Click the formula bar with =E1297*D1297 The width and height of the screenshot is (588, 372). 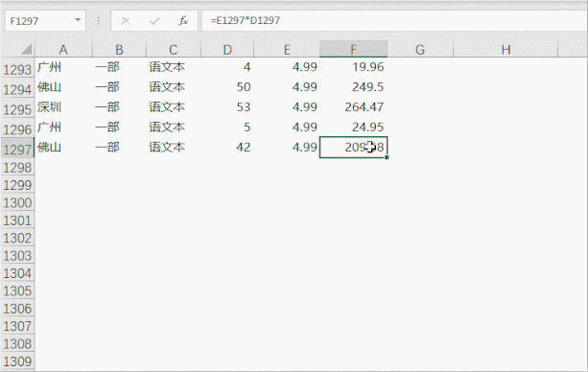(x=394, y=21)
